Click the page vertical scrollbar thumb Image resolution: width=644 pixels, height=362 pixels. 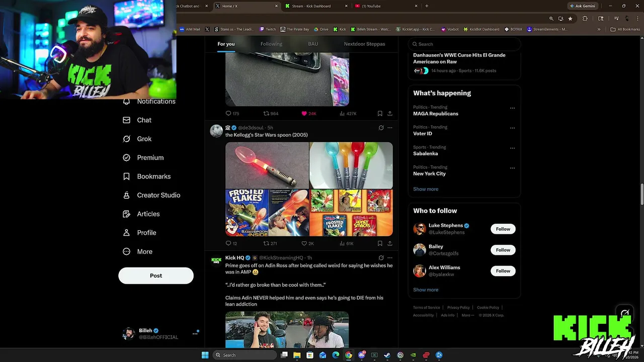[641, 195]
